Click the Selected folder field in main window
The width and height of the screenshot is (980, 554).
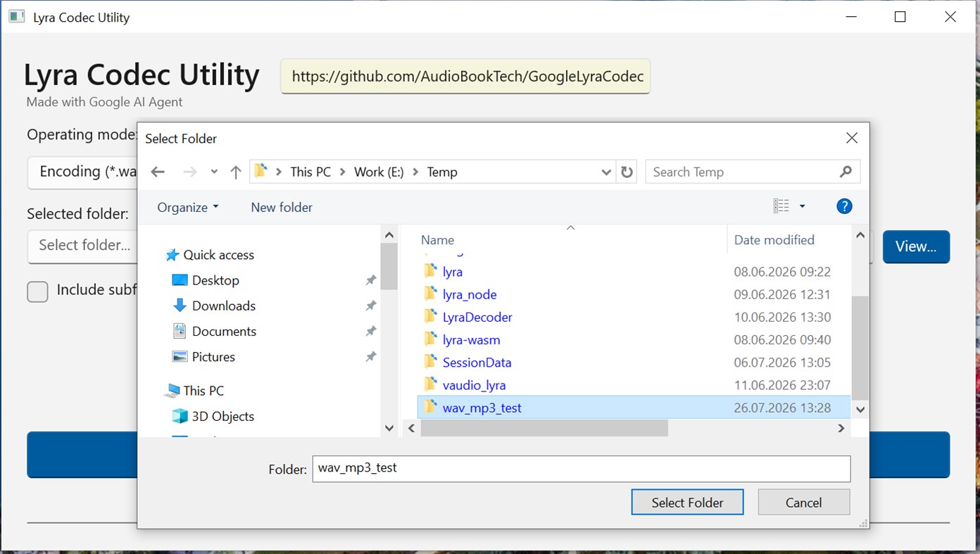click(x=82, y=246)
